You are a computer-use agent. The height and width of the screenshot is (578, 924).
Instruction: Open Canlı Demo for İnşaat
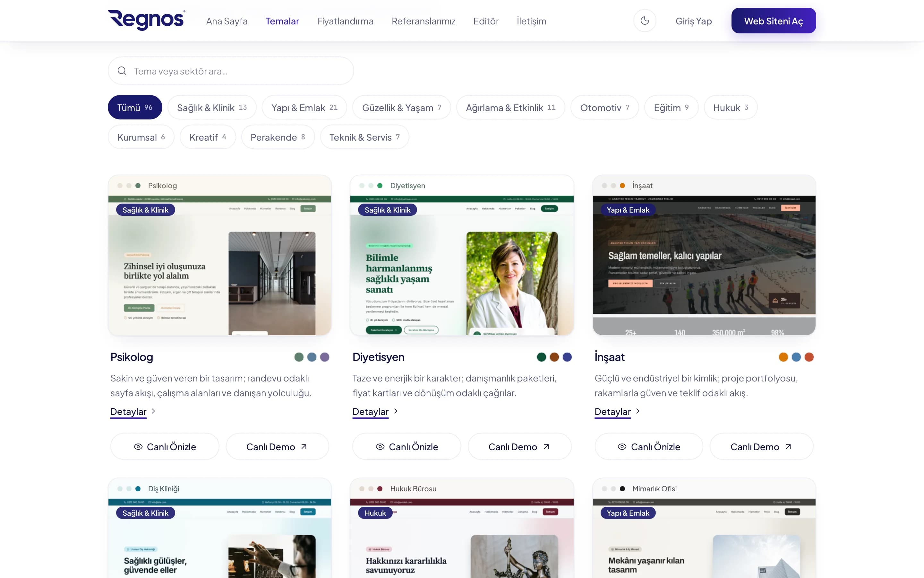click(x=761, y=446)
